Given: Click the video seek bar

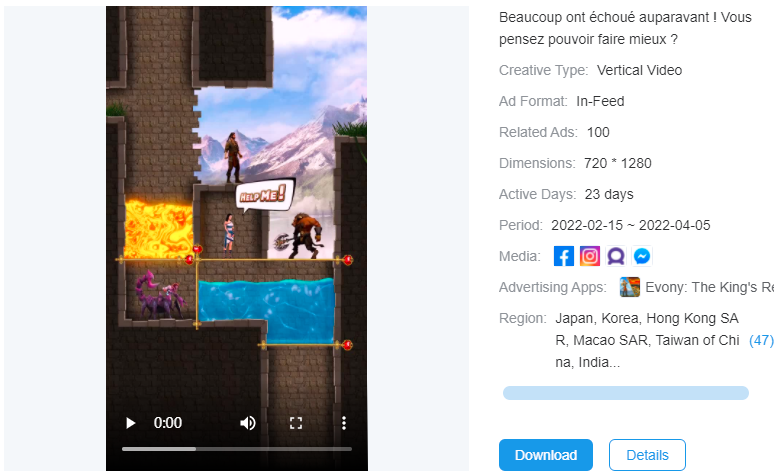Looking at the screenshot, I should (236, 449).
